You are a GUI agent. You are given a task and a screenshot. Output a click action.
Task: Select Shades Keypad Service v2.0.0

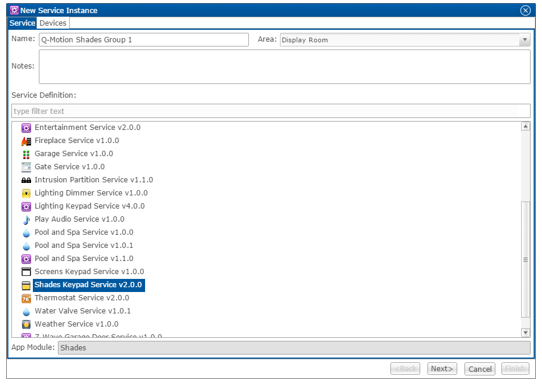(89, 285)
